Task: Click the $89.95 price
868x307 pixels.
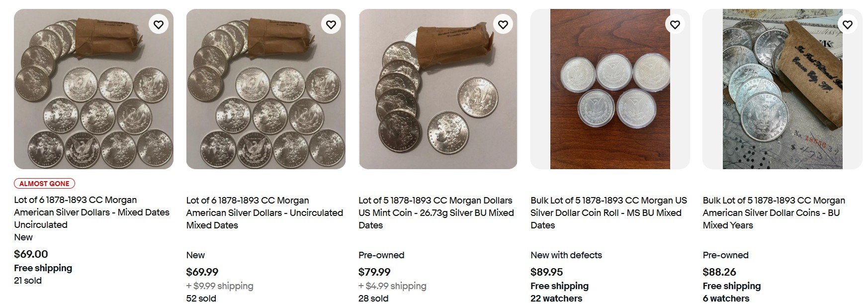Action: [x=546, y=272]
